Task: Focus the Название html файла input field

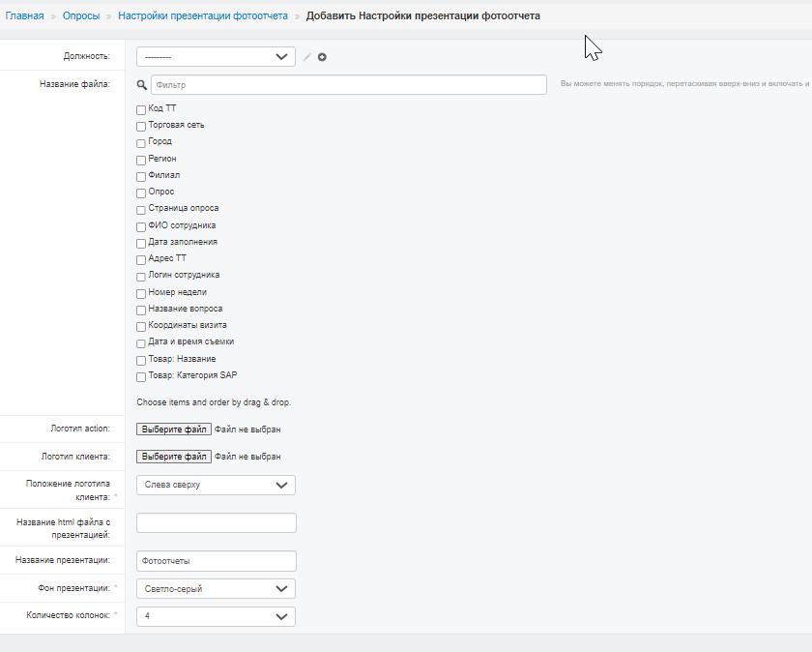Action: coord(217,523)
